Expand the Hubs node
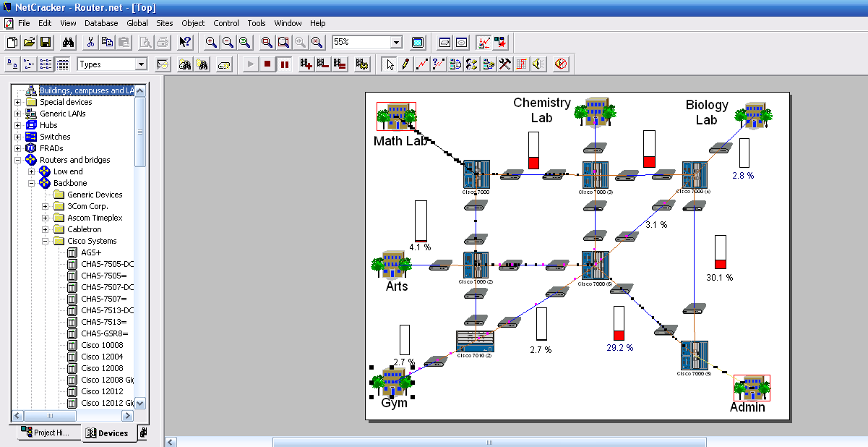 tap(17, 125)
